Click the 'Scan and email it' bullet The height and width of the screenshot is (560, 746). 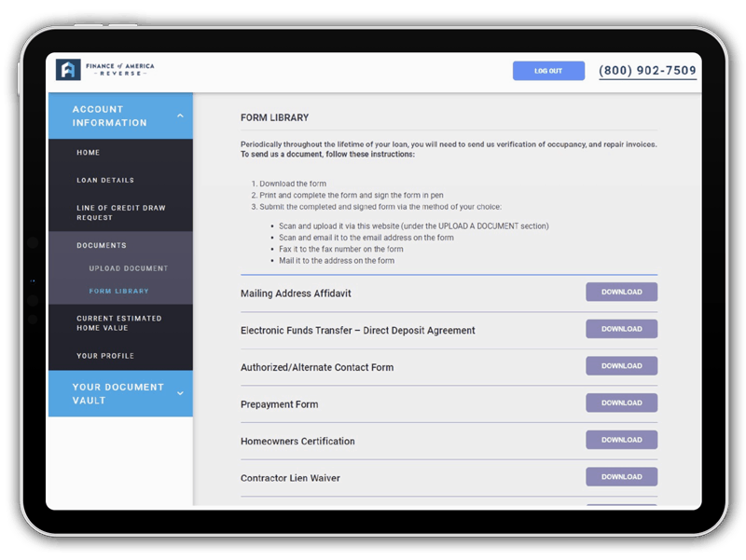366,238
